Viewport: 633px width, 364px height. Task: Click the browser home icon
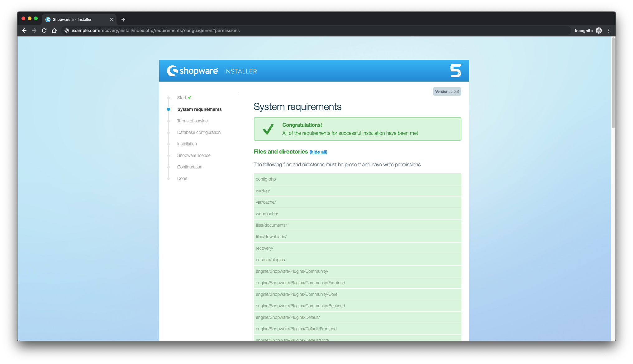click(54, 31)
